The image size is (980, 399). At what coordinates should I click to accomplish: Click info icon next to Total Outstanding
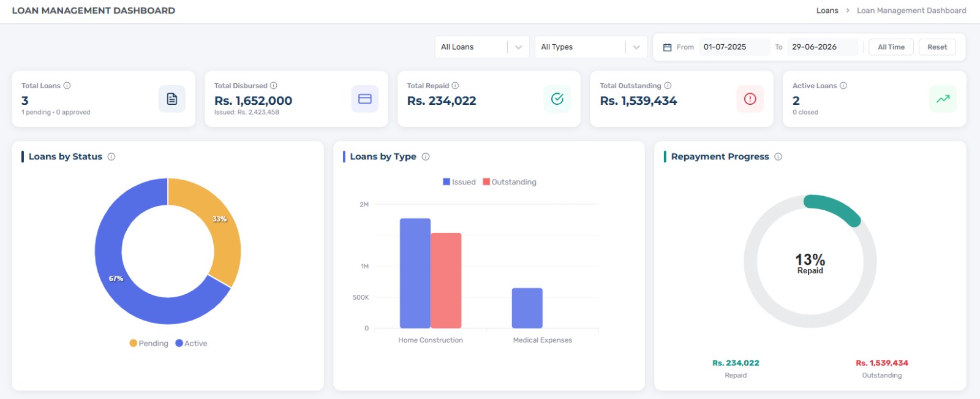click(668, 86)
